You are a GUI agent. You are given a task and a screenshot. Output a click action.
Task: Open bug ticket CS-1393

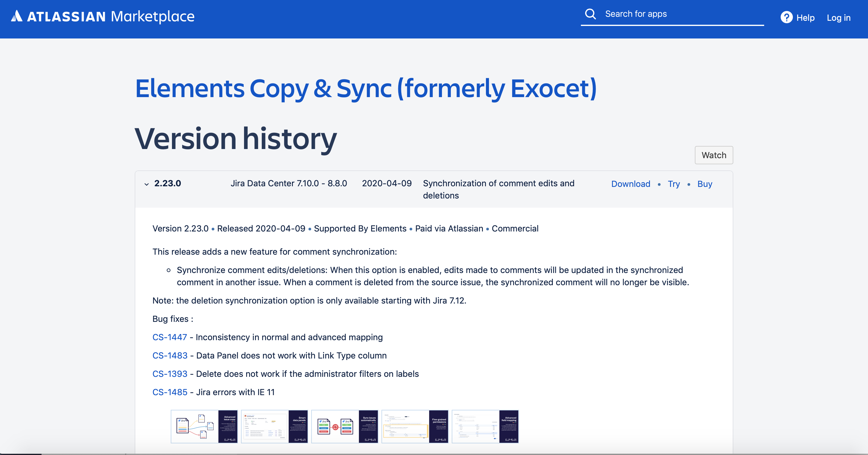pyautogui.click(x=170, y=374)
